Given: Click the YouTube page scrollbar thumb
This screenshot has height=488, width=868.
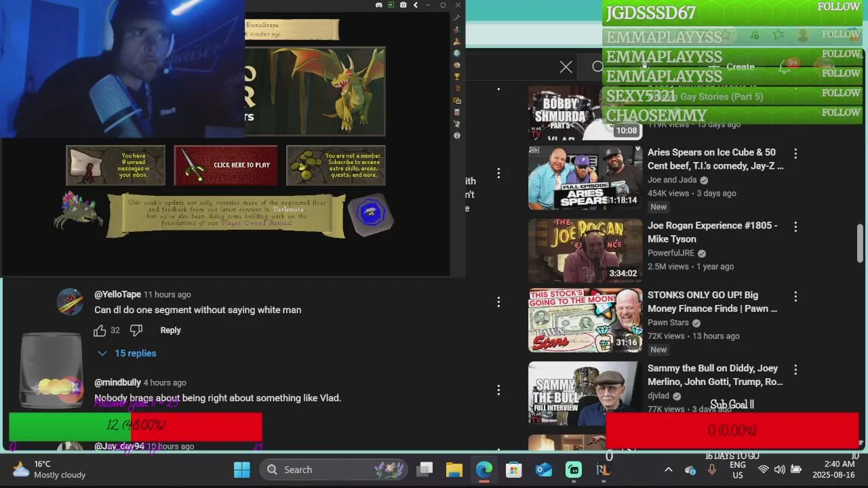Looking at the screenshot, I should click(861, 243).
